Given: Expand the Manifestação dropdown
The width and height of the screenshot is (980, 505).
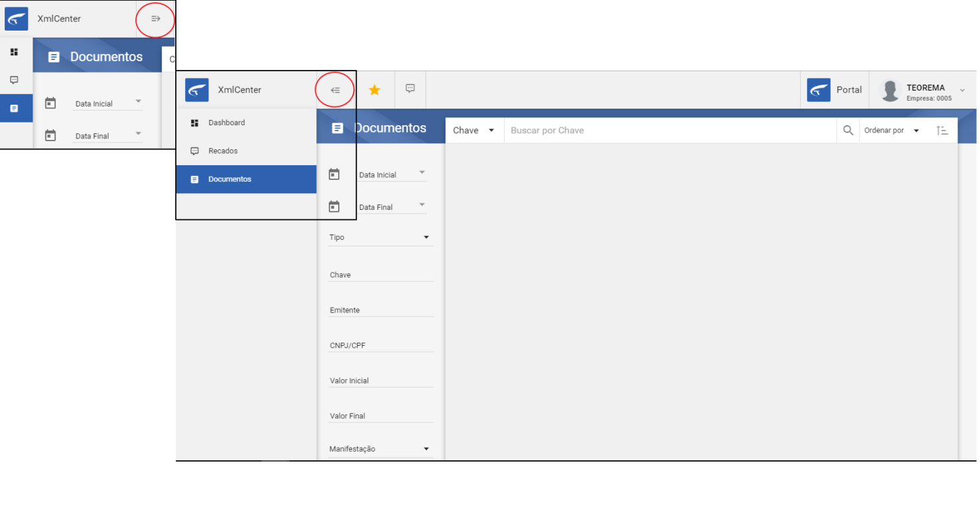Looking at the screenshot, I should pos(381,449).
